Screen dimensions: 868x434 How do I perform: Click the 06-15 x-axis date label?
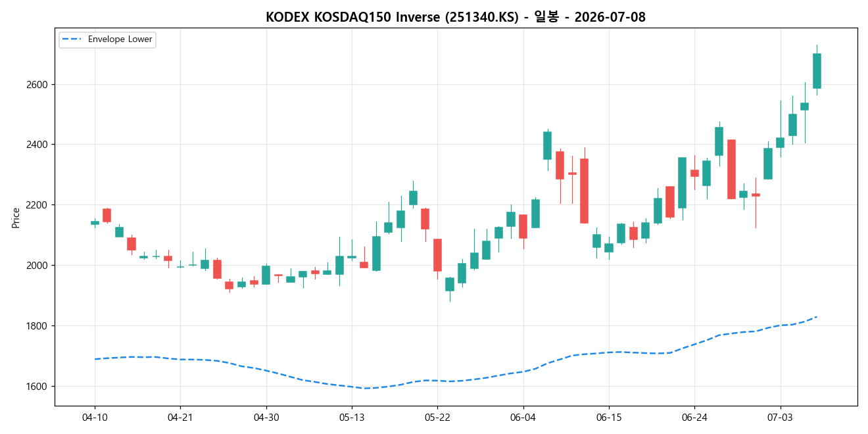(x=608, y=417)
